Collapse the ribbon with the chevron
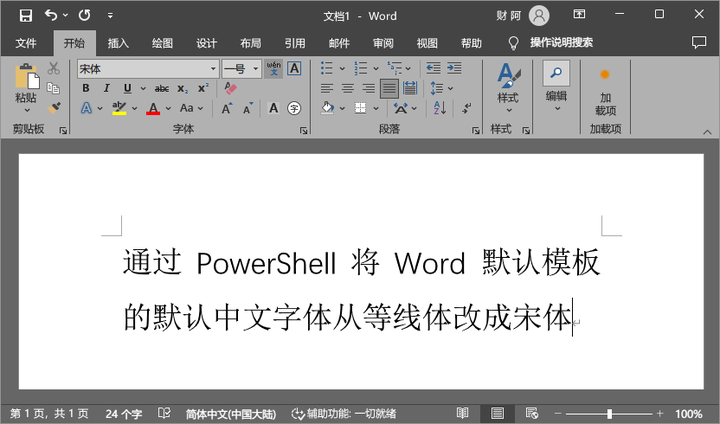Screen dimensions: 720x424 click(707, 132)
